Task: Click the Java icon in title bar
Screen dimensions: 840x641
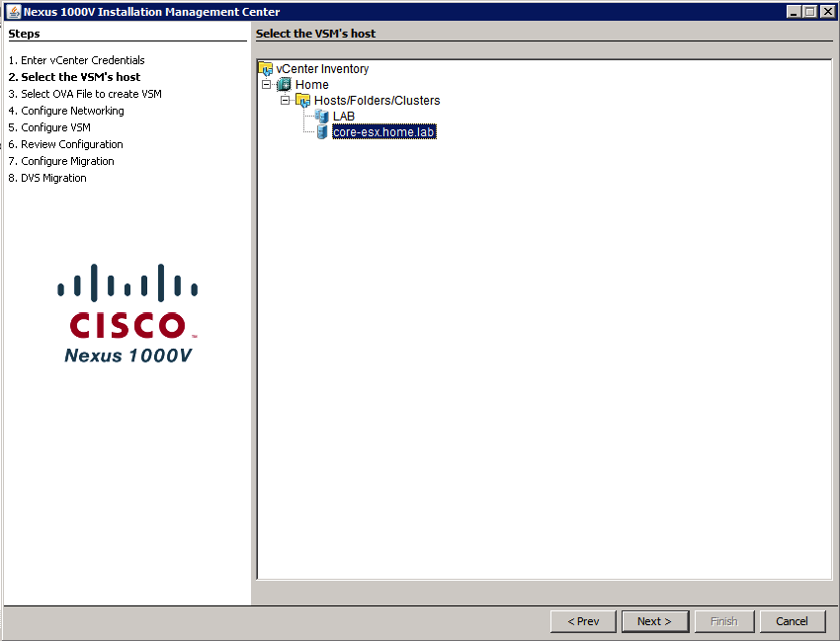Action: coord(14,11)
